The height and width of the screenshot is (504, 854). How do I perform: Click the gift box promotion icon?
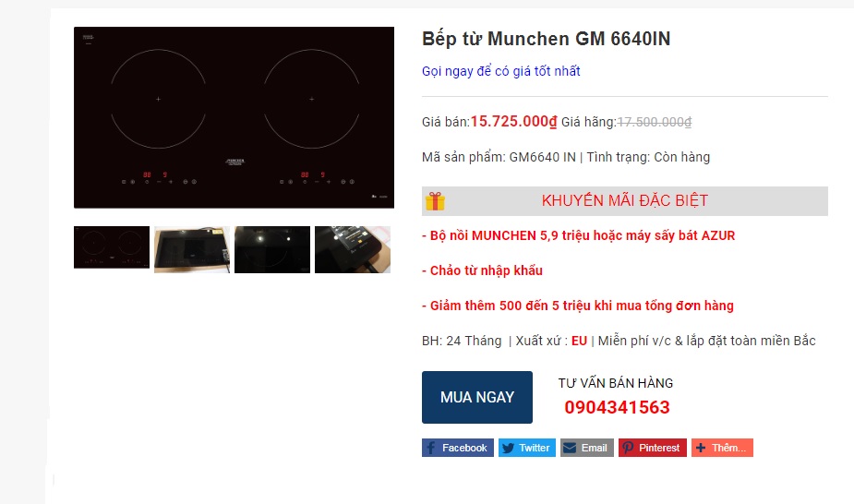coord(435,201)
